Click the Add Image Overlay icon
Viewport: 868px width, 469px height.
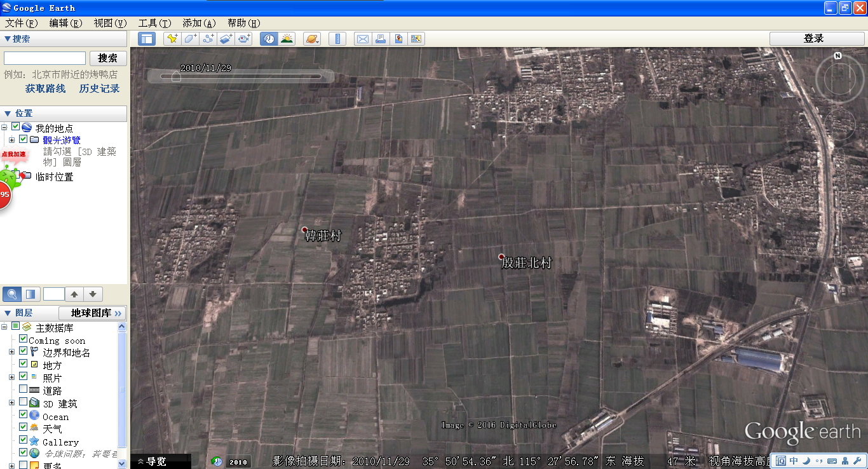[226, 39]
